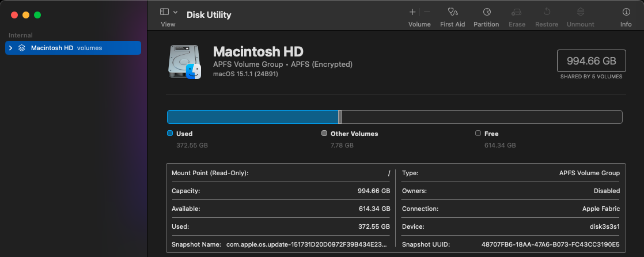Click the Owners value 'Disabled'

(607, 191)
